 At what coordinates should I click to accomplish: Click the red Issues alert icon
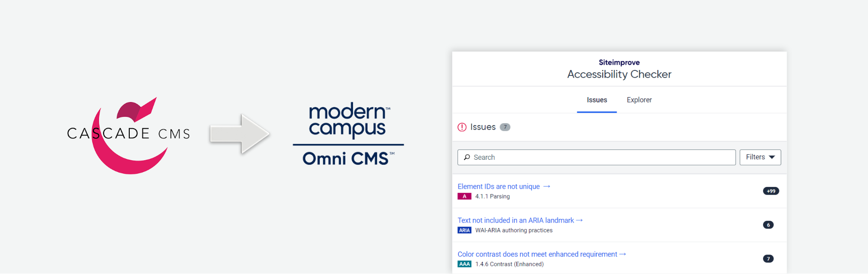(x=462, y=127)
